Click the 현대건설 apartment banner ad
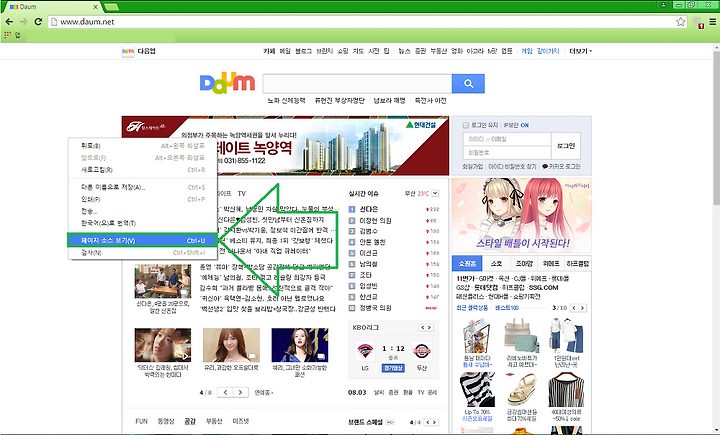This screenshot has height=435, width=720. 285,146
